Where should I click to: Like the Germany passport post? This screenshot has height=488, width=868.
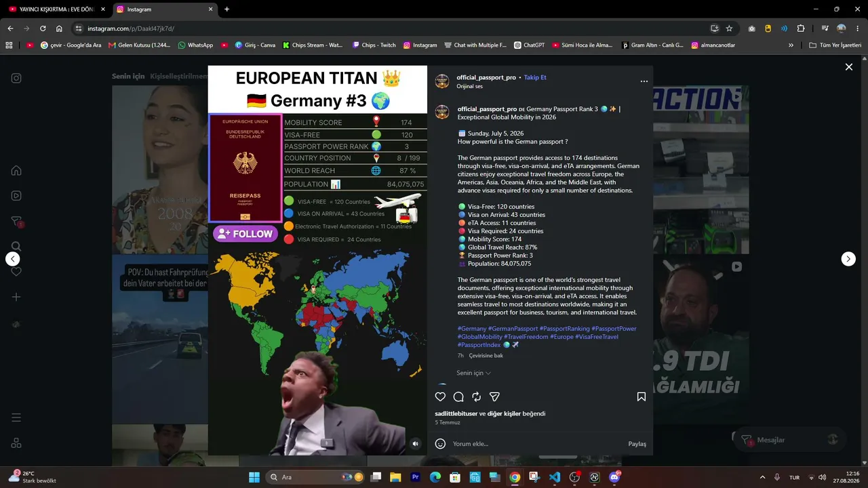coord(441,396)
